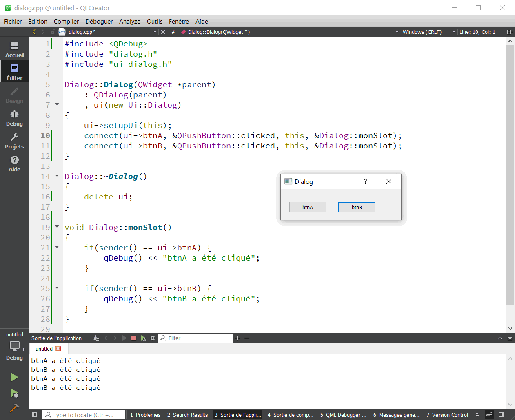
Task: Clear the application output pane
Action: pyautogui.click(x=96, y=338)
